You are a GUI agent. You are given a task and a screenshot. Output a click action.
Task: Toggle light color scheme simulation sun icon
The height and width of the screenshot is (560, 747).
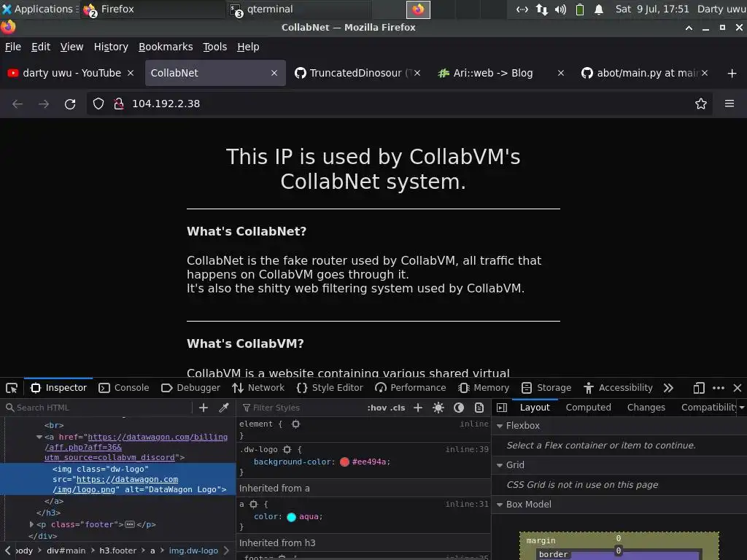(x=438, y=408)
